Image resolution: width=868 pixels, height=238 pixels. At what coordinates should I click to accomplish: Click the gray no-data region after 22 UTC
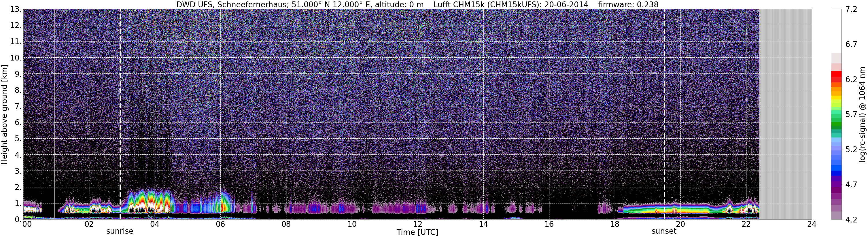click(x=785, y=114)
